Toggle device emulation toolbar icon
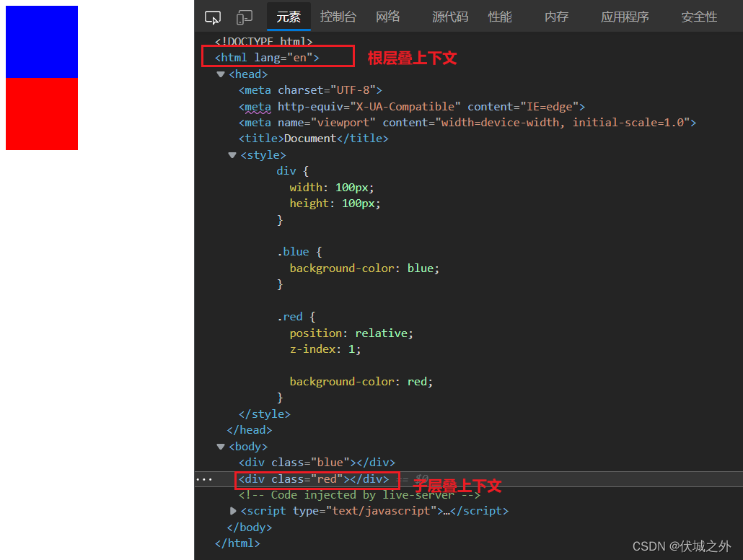Viewport: 743px width, 560px height. point(244,17)
